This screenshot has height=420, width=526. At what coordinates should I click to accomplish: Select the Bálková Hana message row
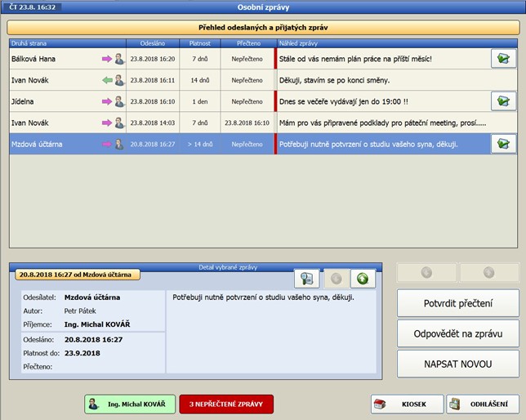[263, 59]
